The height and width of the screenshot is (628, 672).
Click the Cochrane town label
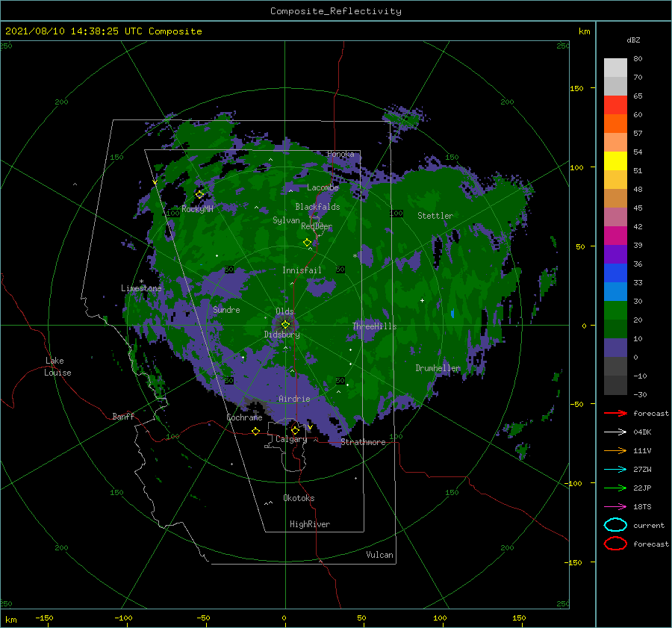(x=244, y=417)
